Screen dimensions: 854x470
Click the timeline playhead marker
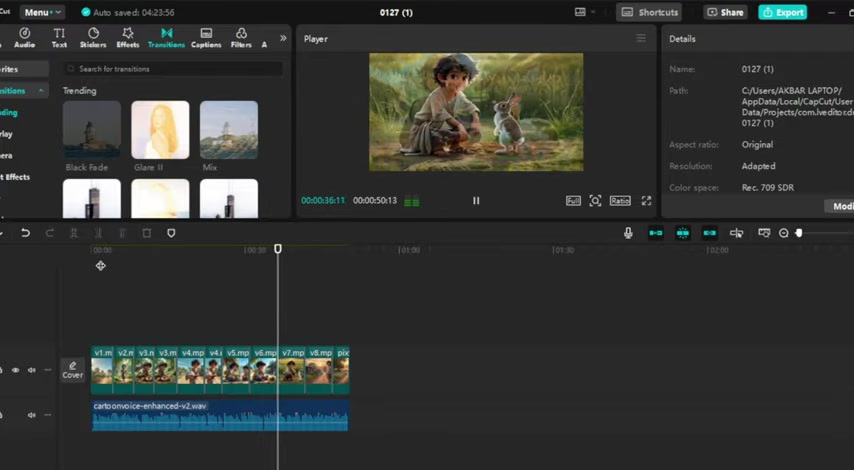(278, 248)
